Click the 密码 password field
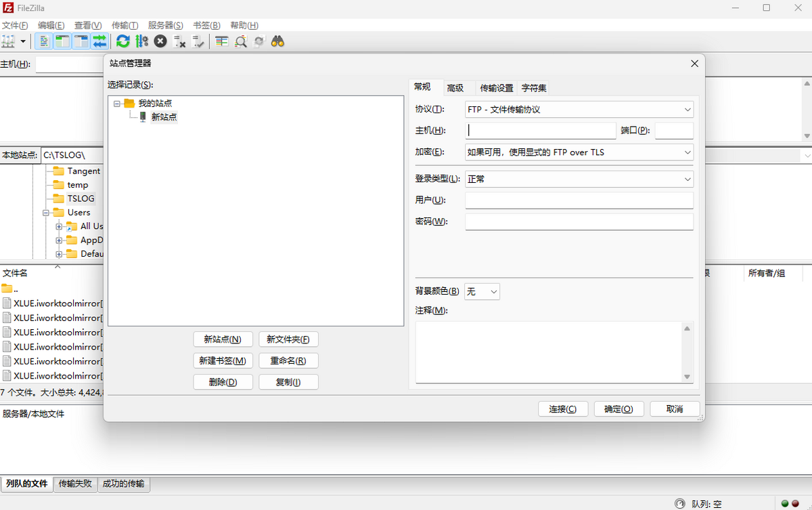Image resolution: width=812 pixels, height=510 pixels. (579, 222)
